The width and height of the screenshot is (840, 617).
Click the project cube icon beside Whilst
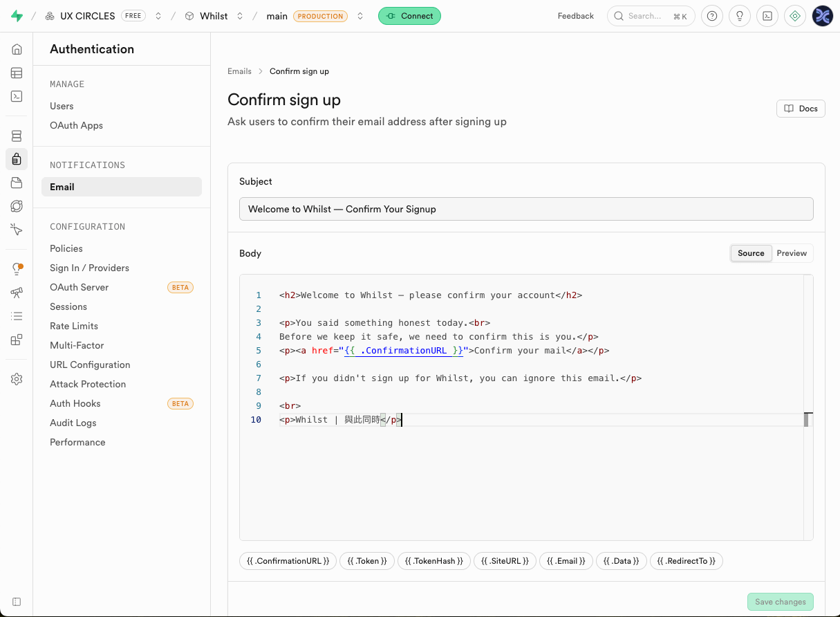click(x=189, y=16)
